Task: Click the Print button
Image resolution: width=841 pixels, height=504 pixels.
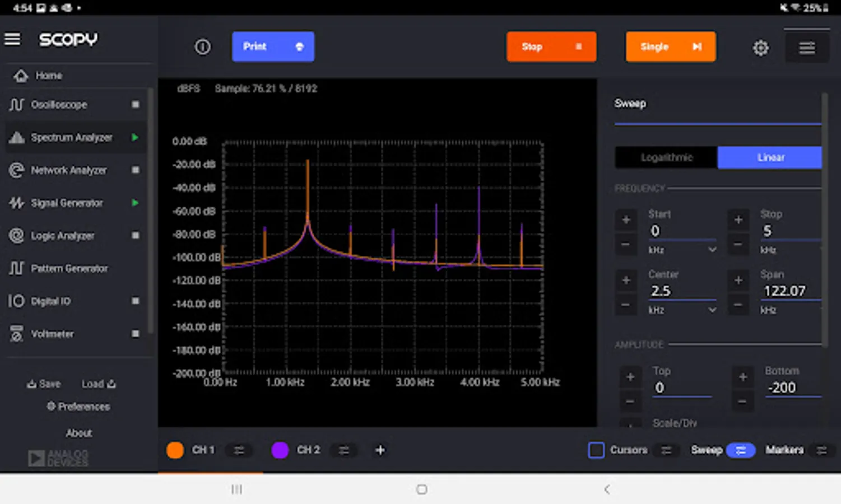Action: 273,46
